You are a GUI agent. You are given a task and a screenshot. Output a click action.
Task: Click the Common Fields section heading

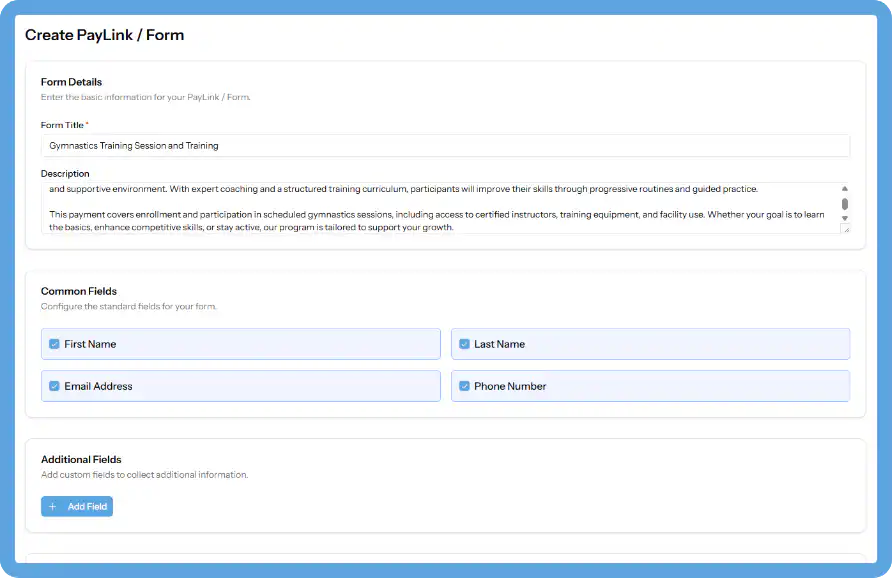pos(76,291)
